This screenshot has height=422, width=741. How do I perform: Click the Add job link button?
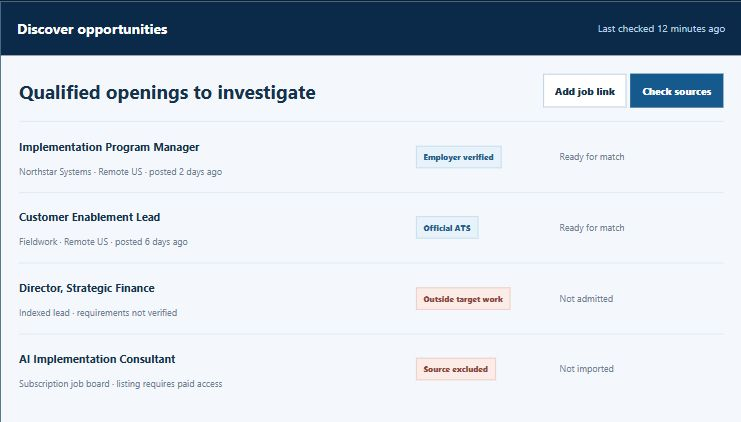click(585, 91)
